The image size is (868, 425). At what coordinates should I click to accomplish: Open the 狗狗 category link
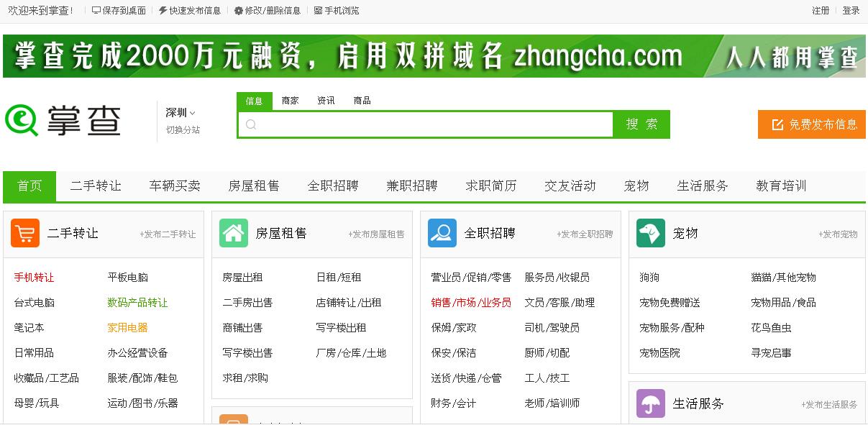pos(649,278)
